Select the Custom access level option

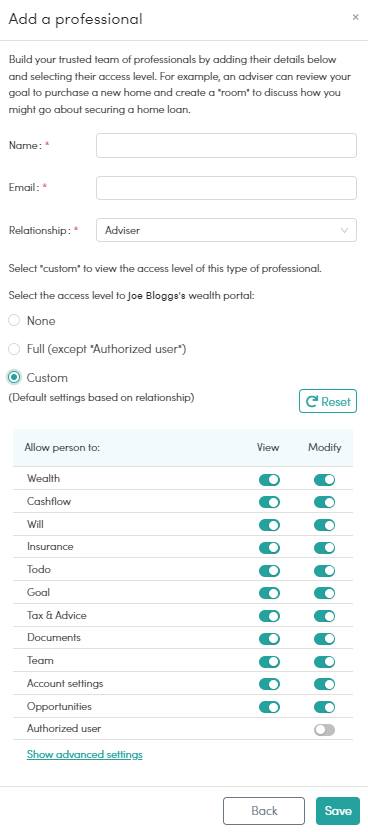point(14,378)
